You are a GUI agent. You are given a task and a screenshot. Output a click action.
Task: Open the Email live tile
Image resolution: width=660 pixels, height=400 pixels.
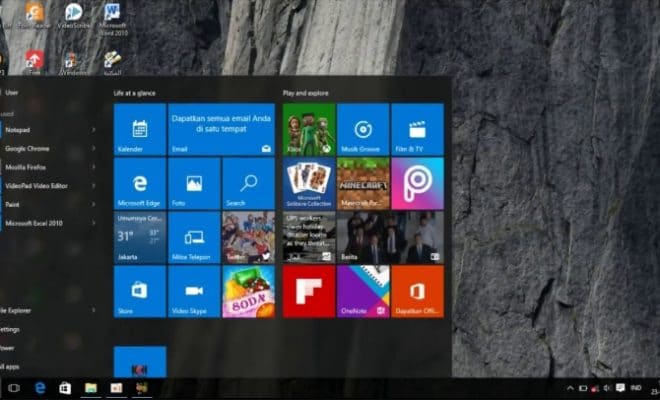point(221,129)
